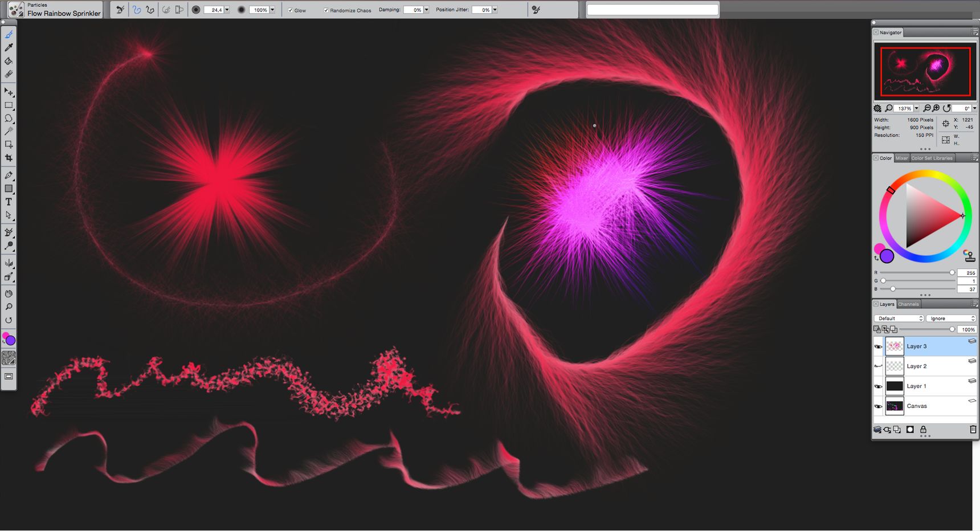Select the Layer Adjuster tool

click(x=9, y=92)
